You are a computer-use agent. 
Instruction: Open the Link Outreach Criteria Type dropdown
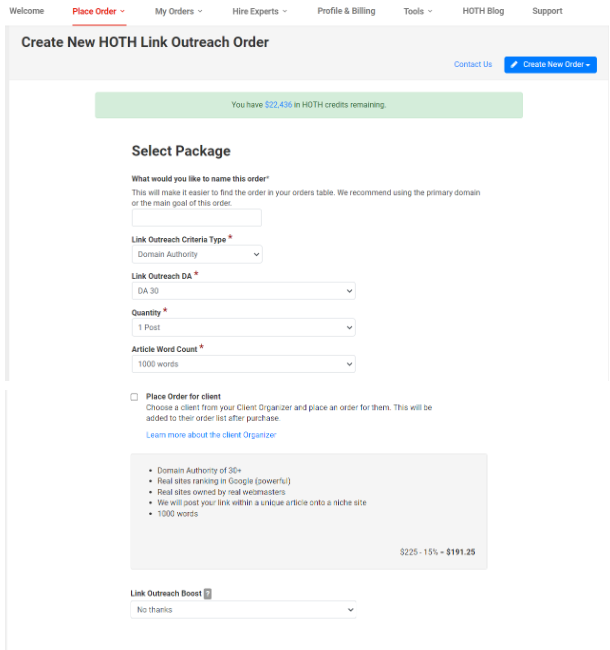point(197,254)
